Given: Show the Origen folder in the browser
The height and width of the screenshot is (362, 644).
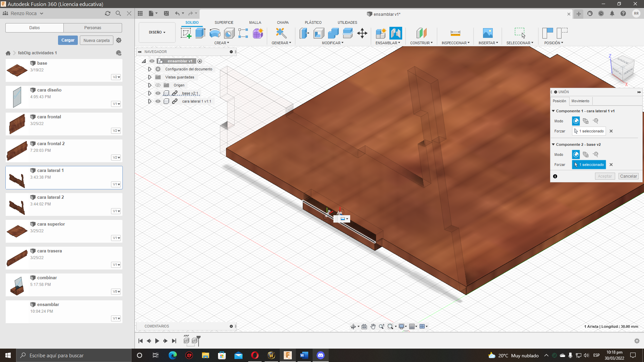Looking at the screenshot, I should point(158,85).
